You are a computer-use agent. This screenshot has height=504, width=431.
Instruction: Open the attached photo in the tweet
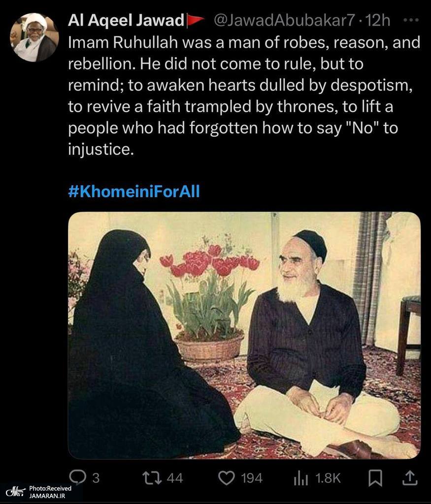click(244, 335)
